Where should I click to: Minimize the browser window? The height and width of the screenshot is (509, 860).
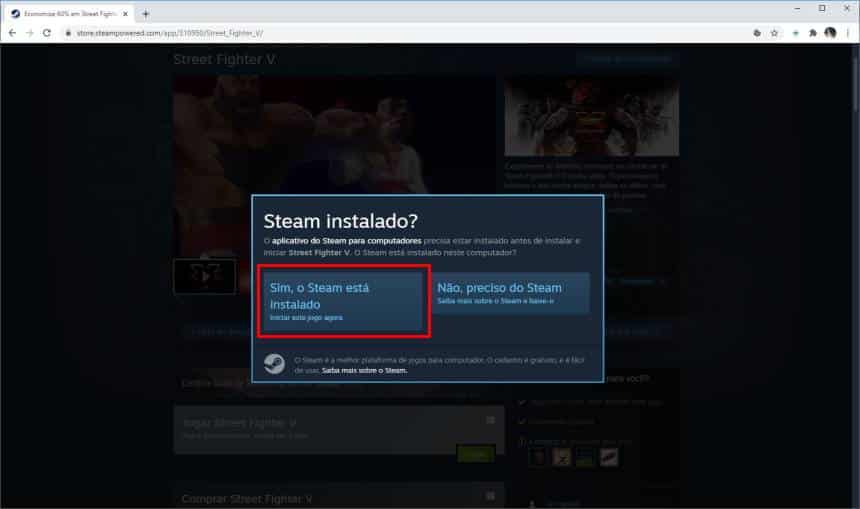pyautogui.click(x=797, y=8)
